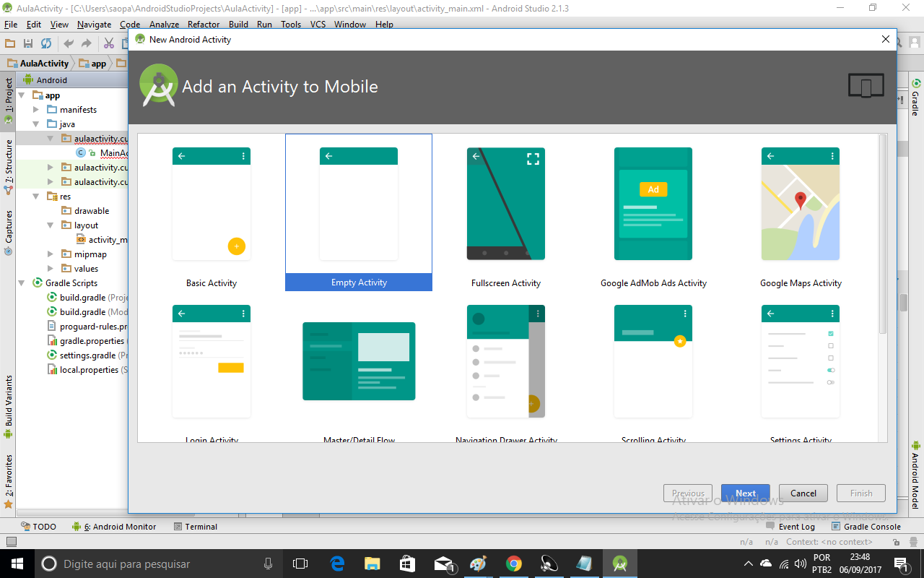The image size is (924, 578).
Task: Select settings.gradle file in tree
Action: tap(87, 355)
